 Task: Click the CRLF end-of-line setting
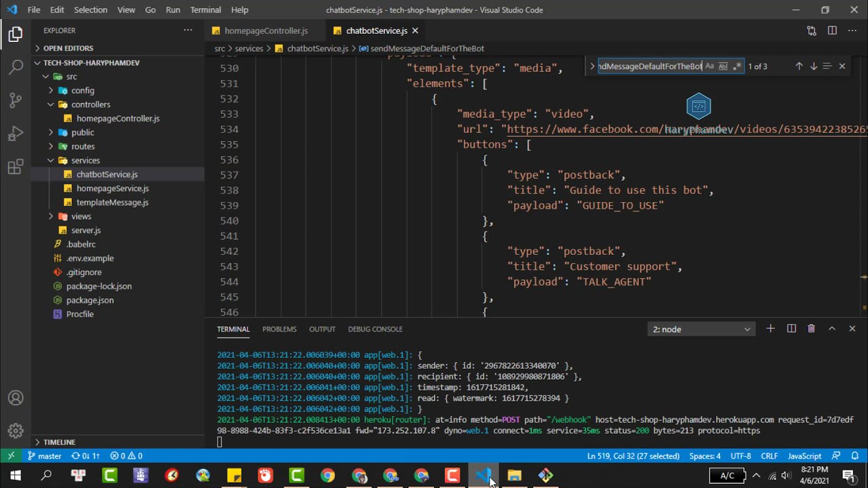click(x=769, y=456)
